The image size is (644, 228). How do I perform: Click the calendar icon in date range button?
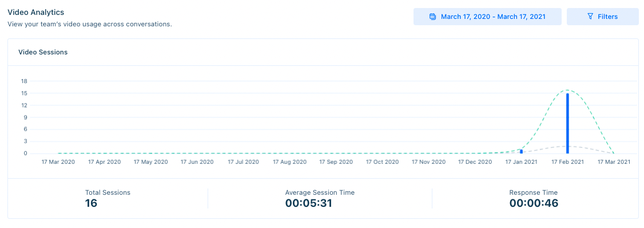[x=432, y=17]
